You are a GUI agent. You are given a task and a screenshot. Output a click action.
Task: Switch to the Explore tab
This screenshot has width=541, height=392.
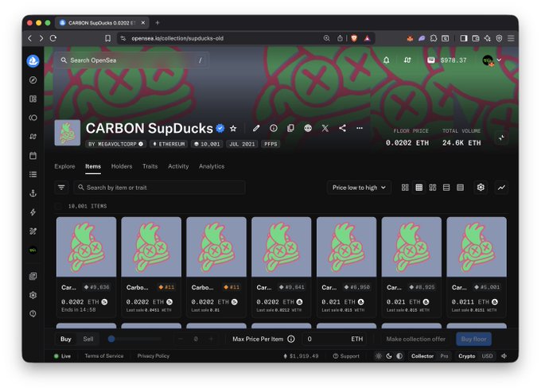(x=64, y=166)
